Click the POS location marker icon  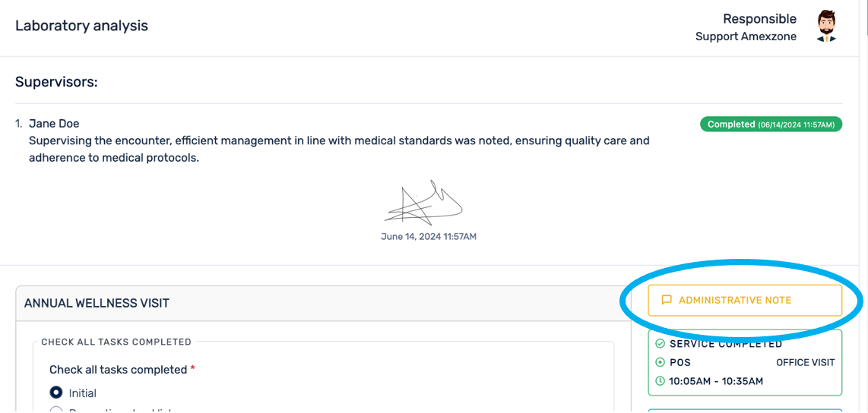tap(660, 362)
